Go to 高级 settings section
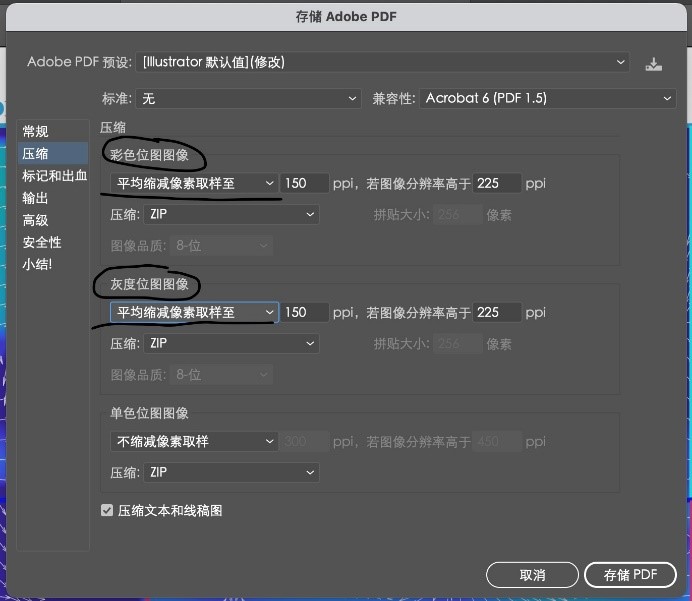The width and height of the screenshot is (692, 601). click(x=36, y=220)
